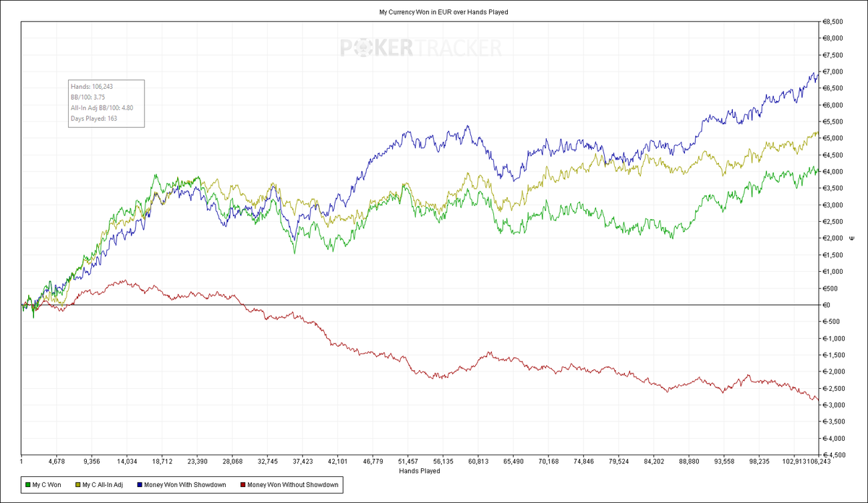Image resolution: width=868 pixels, height=503 pixels.
Task: Click the yellow My C All-In Adj swatch
Action: [x=77, y=484]
